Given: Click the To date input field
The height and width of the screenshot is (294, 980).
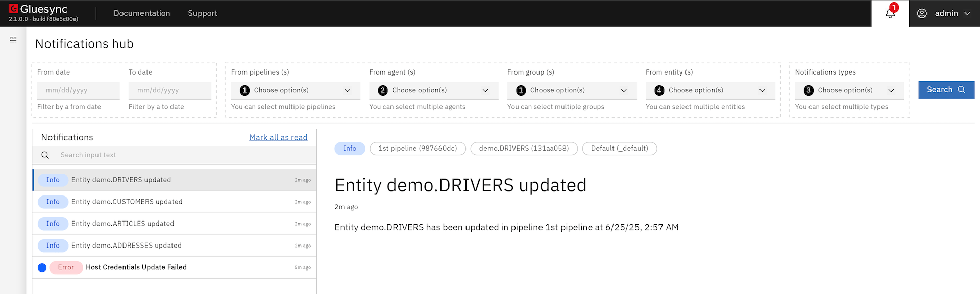Looking at the screenshot, I should 170,90.
